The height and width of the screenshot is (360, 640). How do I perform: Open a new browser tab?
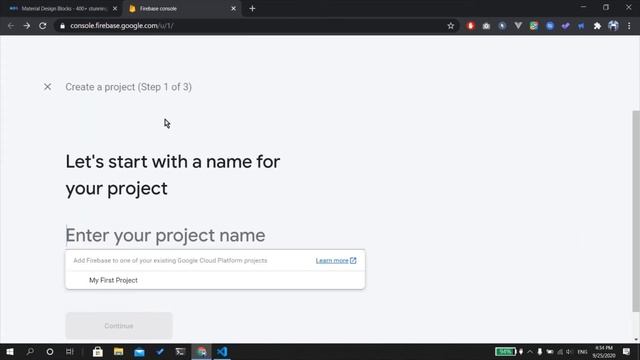tap(252, 9)
